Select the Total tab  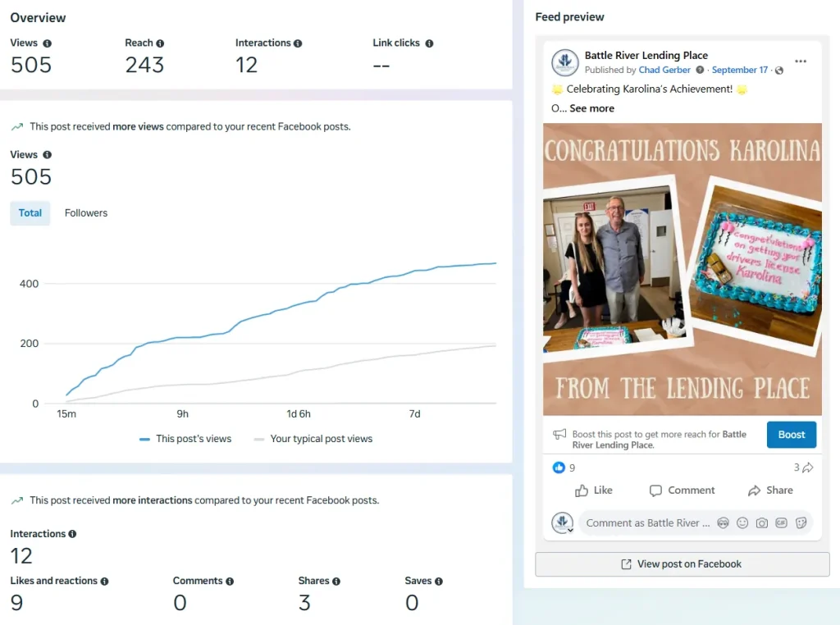(30, 213)
